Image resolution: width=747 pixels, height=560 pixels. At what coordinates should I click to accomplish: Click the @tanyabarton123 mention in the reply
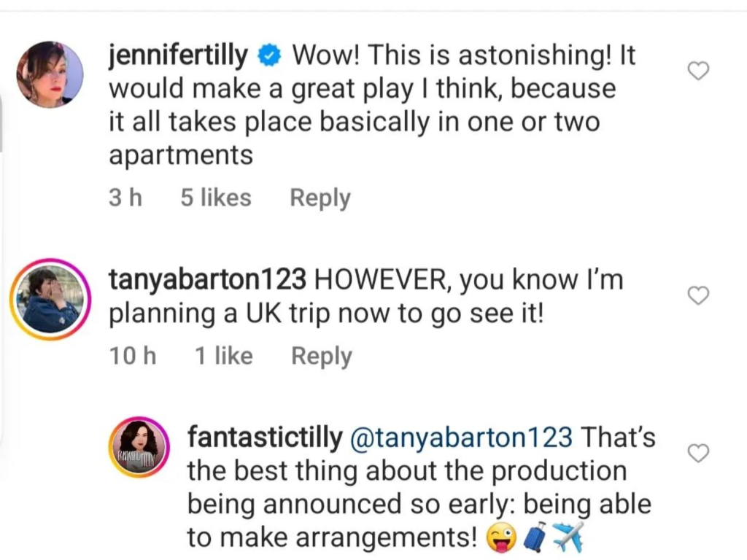pos(461,437)
